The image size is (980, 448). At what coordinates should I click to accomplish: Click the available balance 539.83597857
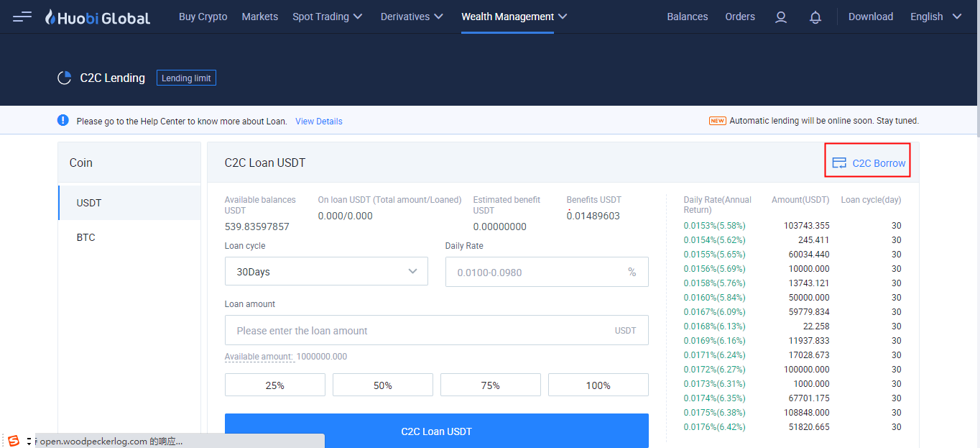(x=257, y=227)
